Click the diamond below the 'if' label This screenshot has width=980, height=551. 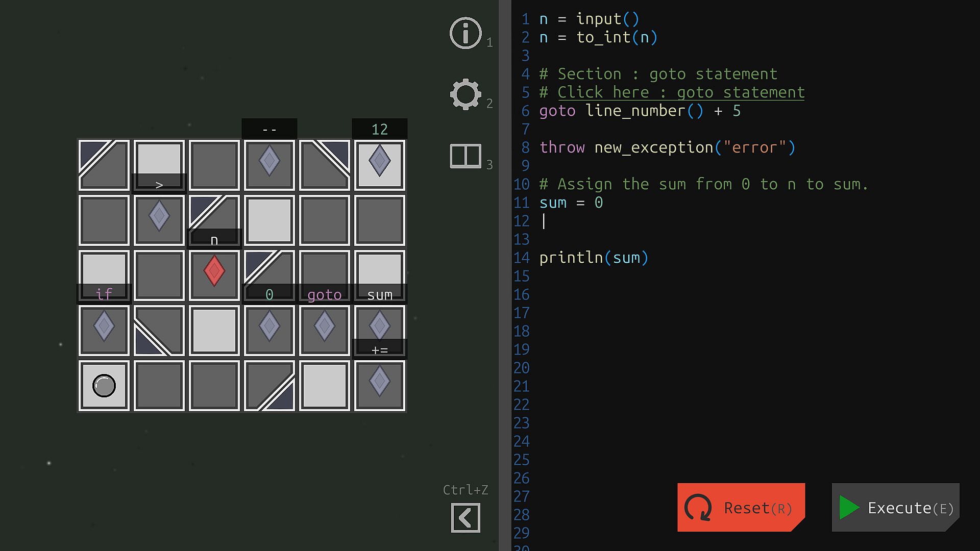pos(104,327)
